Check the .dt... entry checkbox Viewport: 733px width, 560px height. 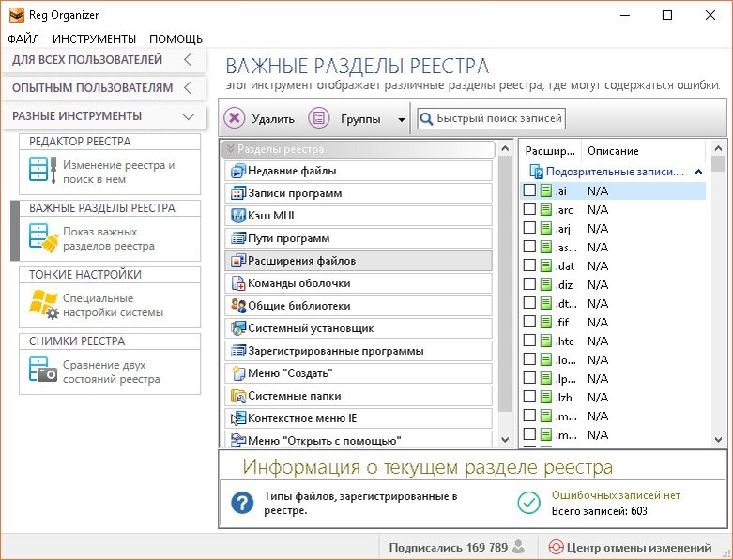click(x=529, y=303)
